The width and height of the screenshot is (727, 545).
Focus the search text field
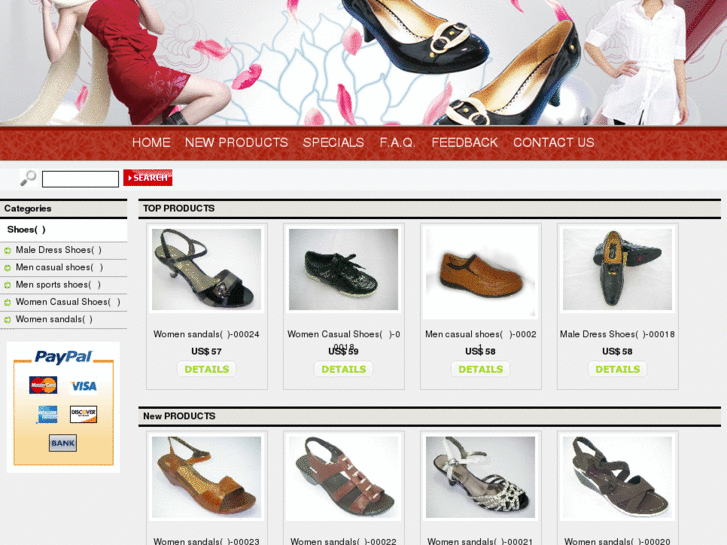coord(80,179)
